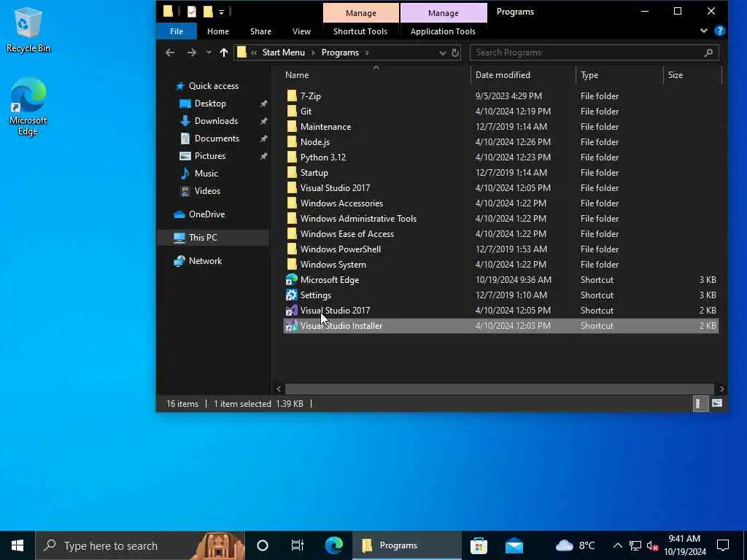747x560 pixels.
Task: Select the Settings shortcut file
Action: pos(500,295)
